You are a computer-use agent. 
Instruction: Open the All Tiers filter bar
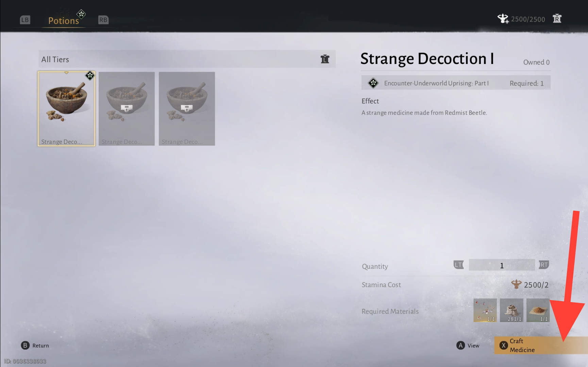(x=187, y=59)
